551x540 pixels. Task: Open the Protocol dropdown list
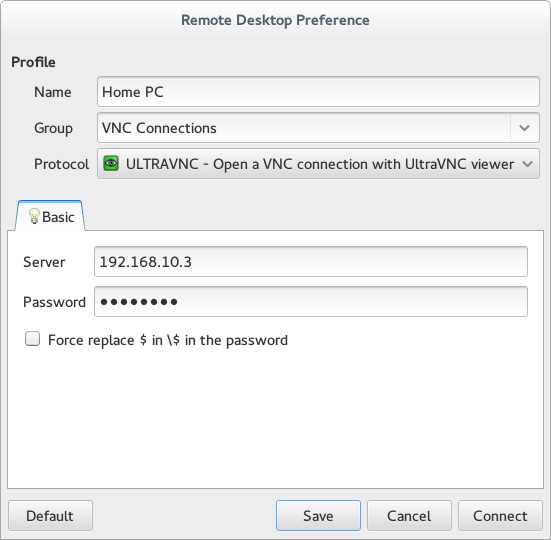318,164
